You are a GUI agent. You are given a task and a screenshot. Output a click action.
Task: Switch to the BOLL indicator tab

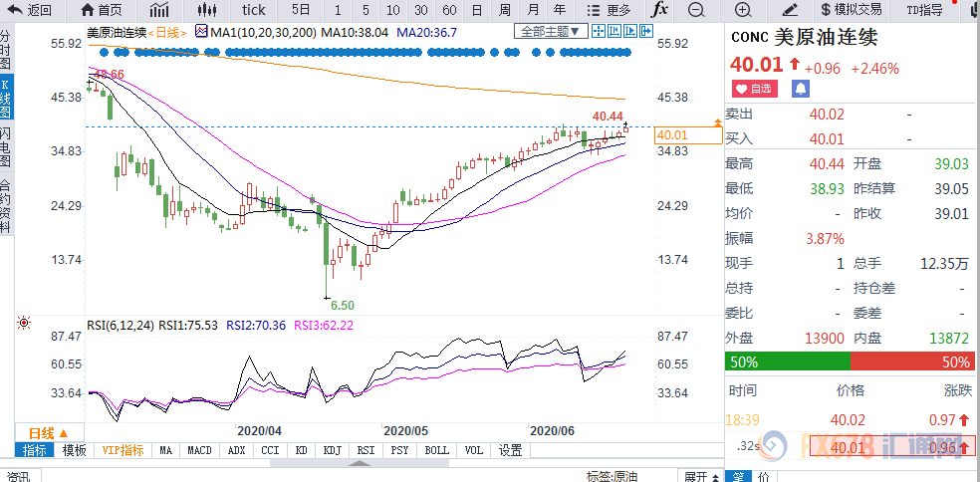click(436, 450)
